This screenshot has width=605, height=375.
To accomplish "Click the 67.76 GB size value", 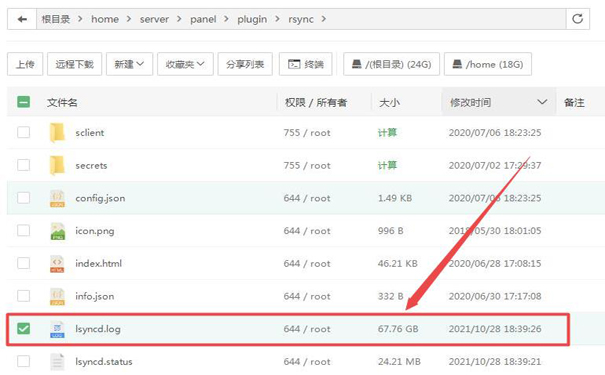I will click(398, 329).
